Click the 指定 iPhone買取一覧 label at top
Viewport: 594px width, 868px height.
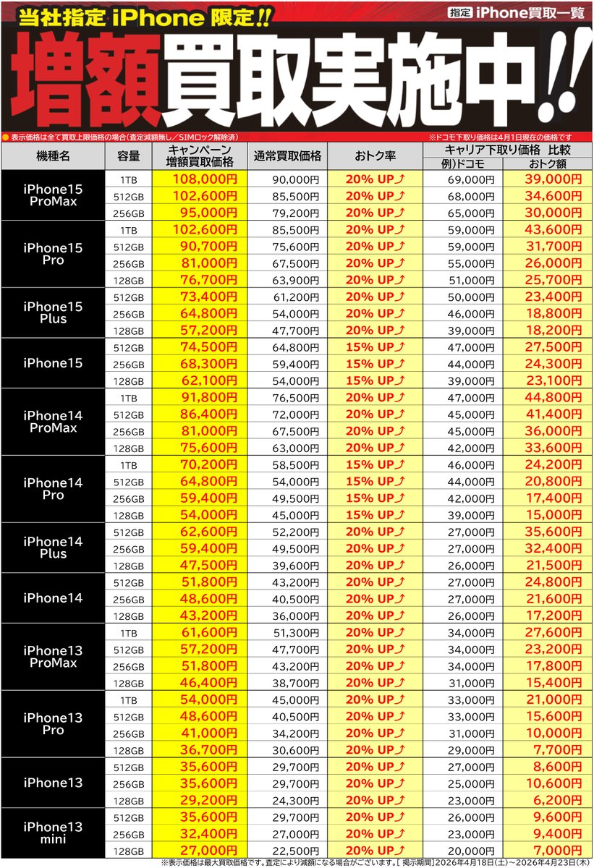517,12
